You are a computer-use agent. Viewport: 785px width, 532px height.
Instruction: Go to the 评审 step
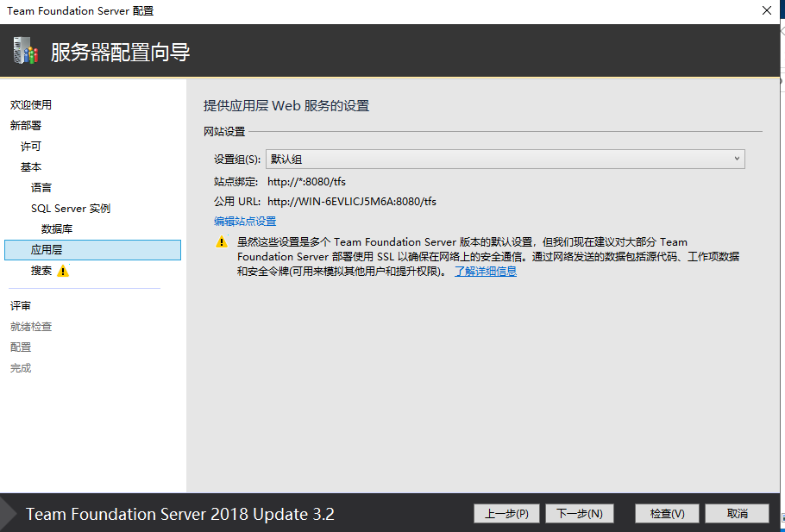pyautogui.click(x=21, y=306)
